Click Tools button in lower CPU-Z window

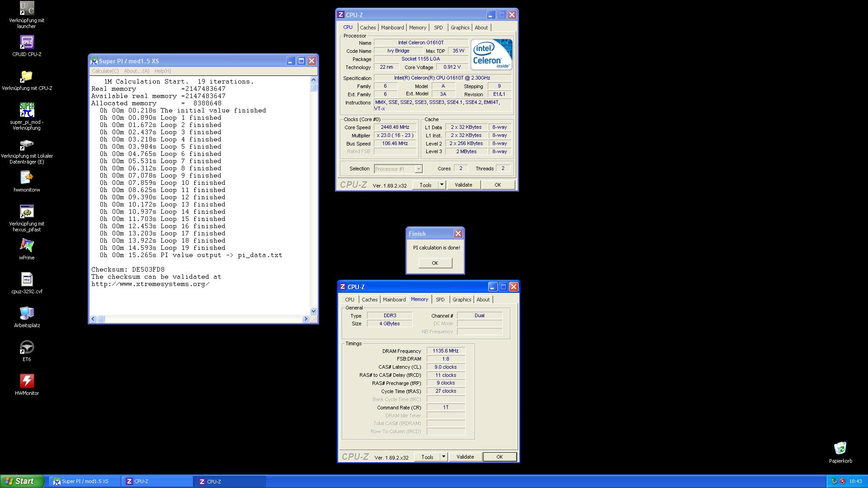427,457
